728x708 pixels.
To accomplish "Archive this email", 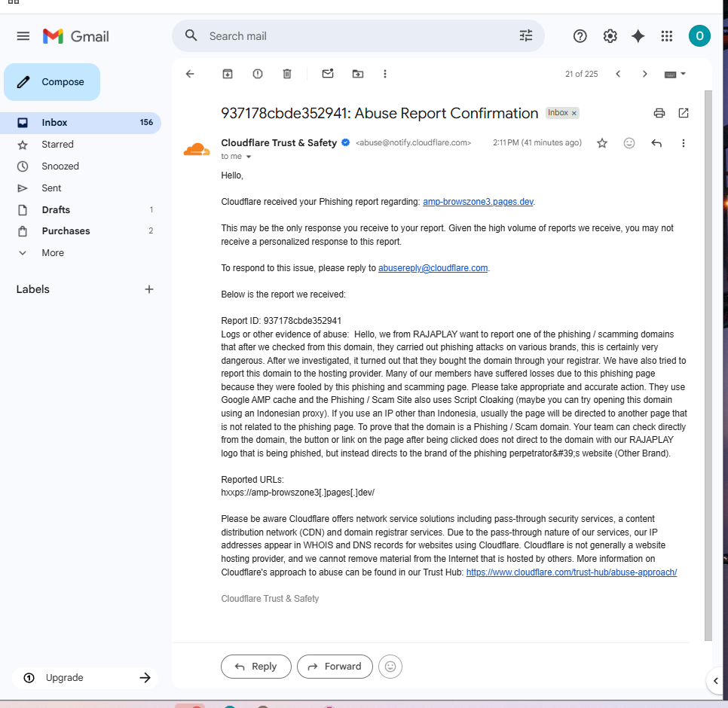I will pos(228,74).
